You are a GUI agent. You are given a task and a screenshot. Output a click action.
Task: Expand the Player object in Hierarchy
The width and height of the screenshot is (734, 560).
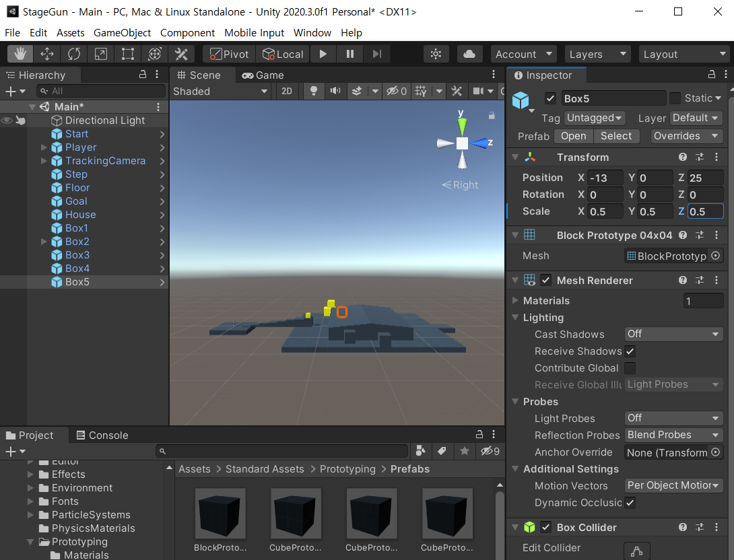coord(44,147)
